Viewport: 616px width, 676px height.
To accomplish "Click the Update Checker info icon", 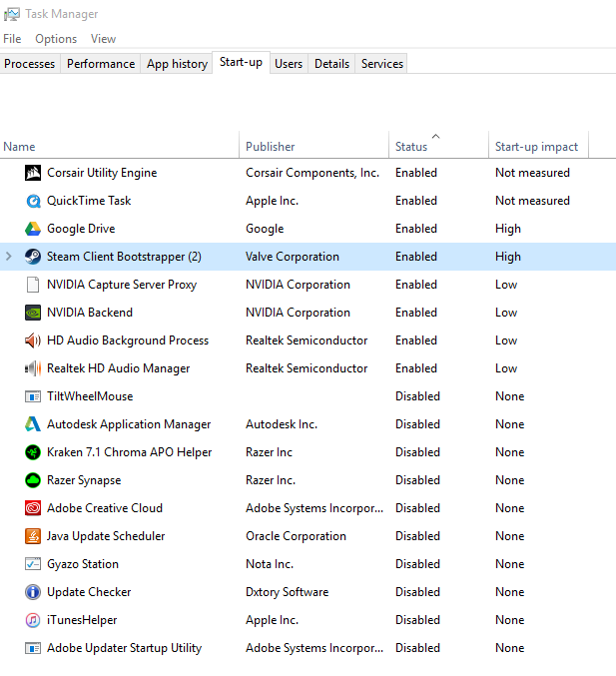I will 33,592.
